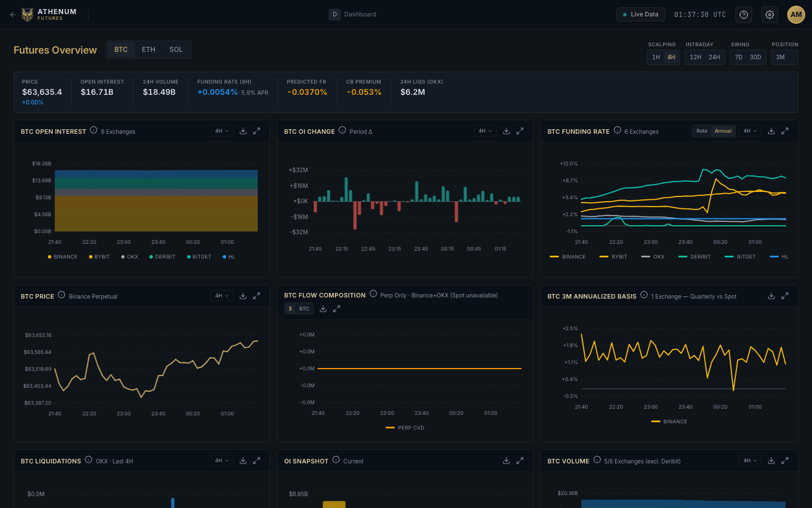Show info for BTC Flow Composition
Viewport: 812px width, 508px height.
pos(373,294)
